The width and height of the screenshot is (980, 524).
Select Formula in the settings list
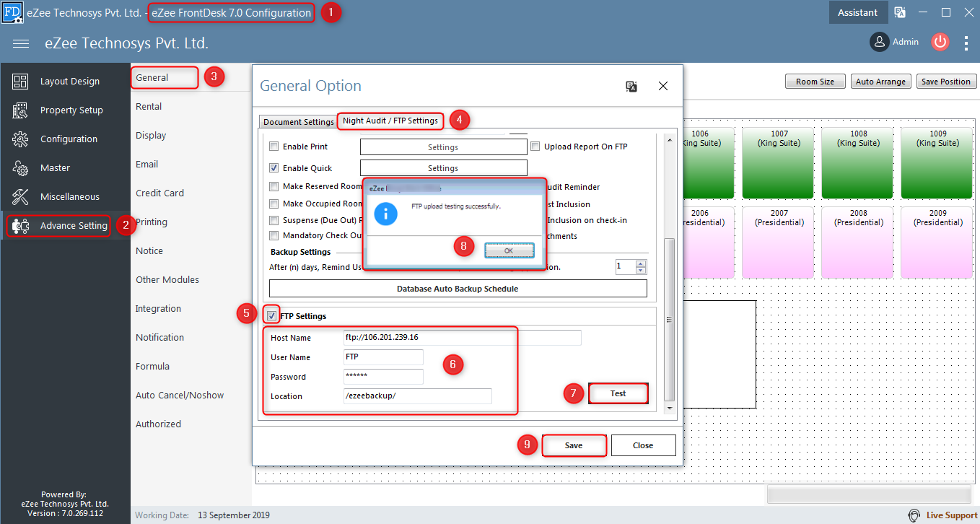pos(152,367)
